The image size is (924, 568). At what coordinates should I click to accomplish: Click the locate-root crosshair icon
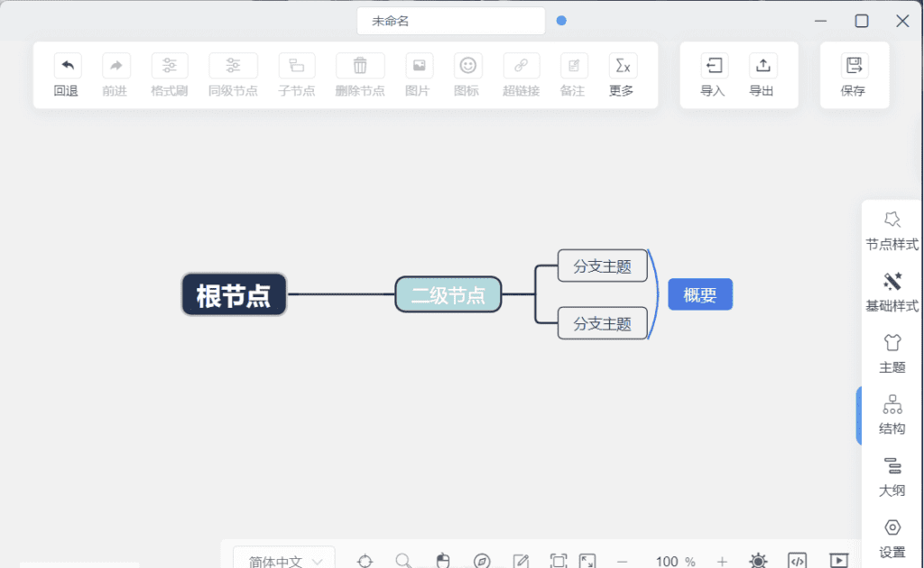coord(365,561)
